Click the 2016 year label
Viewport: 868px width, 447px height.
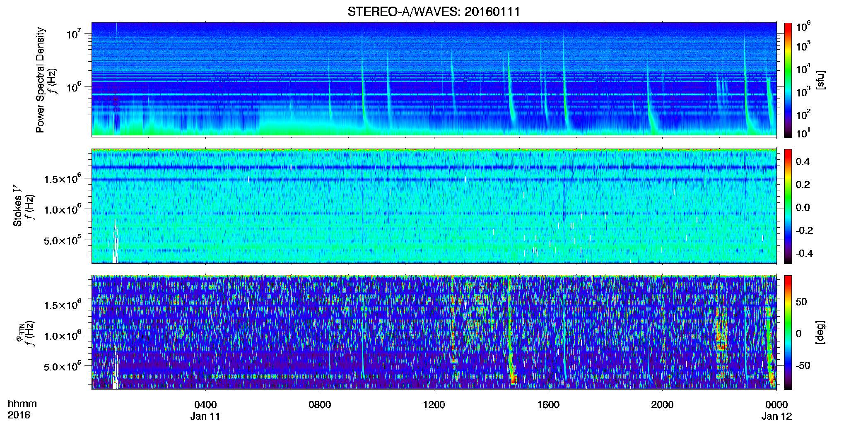coord(19,415)
